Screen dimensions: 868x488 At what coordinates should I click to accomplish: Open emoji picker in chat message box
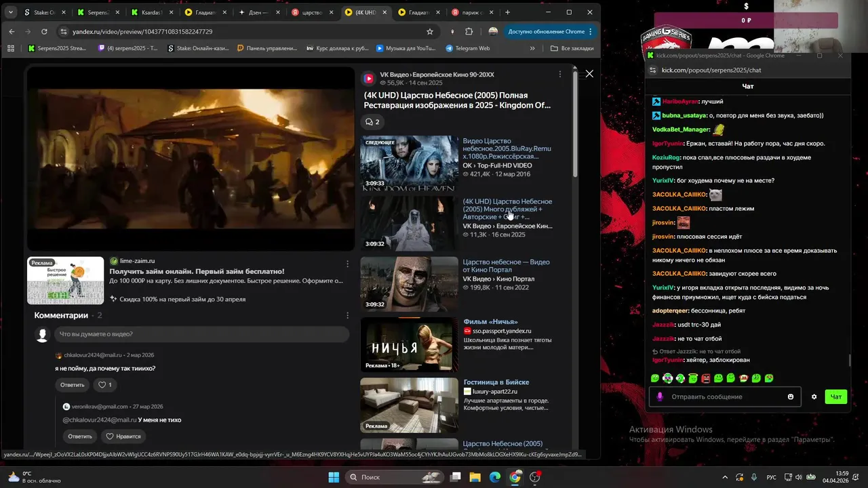click(790, 396)
